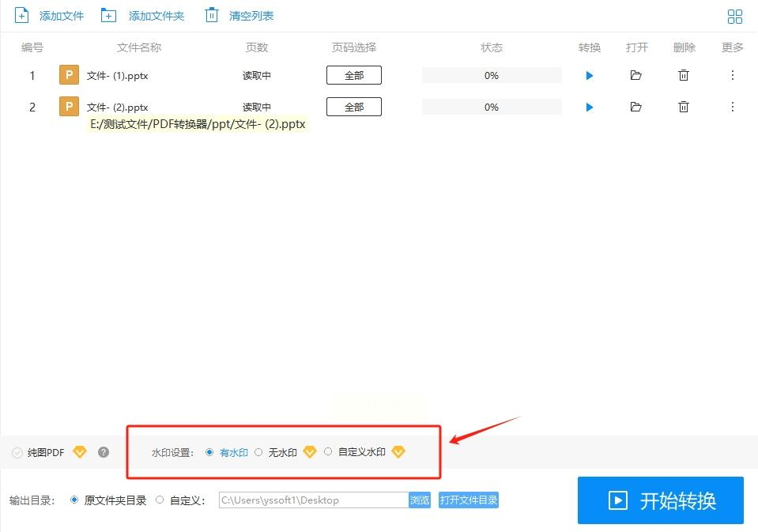Click file name 文件- (2).pptx
This screenshot has width=758, height=532.
pyautogui.click(x=117, y=107)
